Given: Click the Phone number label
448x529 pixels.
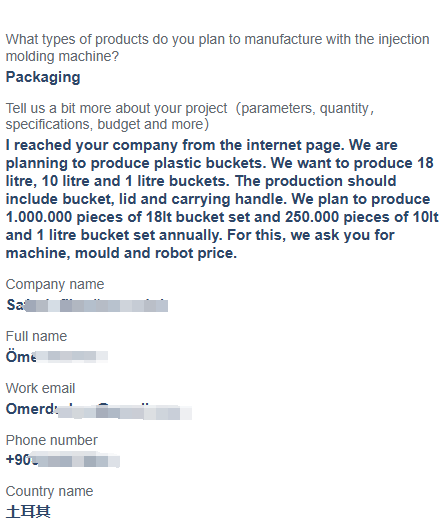Looking at the screenshot, I should click(x=52, y=440).
